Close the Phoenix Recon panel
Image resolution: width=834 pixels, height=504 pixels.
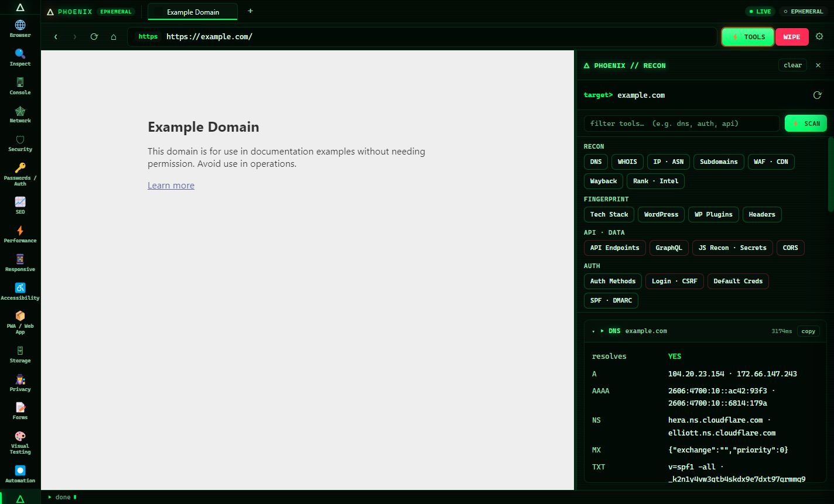tap(818, 65)
